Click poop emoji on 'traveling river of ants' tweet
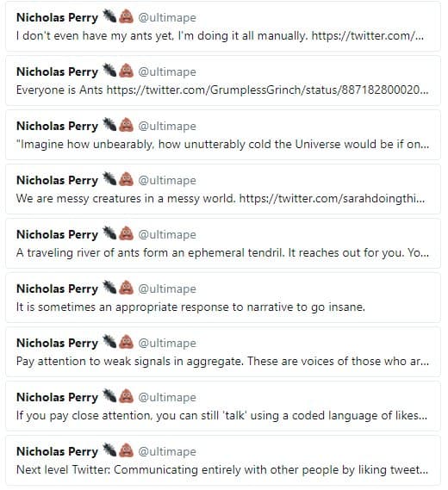 pyautogui.click(x=127, y=233)
